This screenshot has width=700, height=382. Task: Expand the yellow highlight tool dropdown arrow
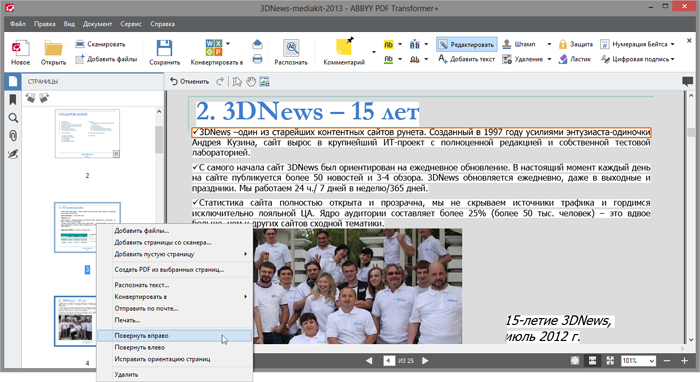[x=400, y=44]
